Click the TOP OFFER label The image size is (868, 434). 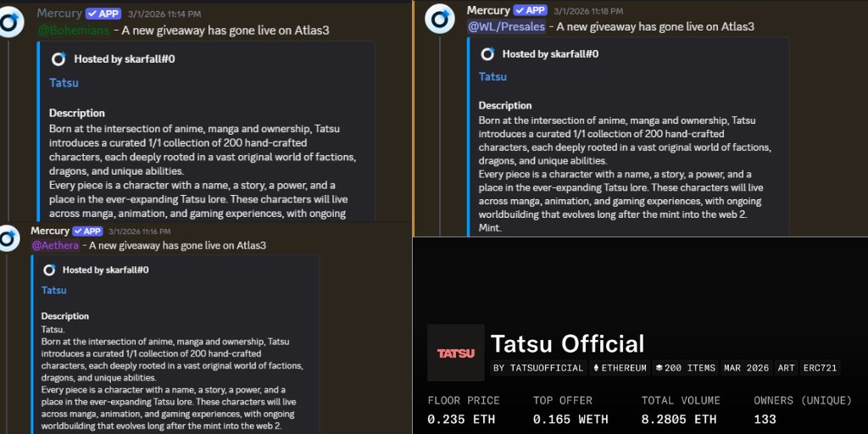coord(563,400)
